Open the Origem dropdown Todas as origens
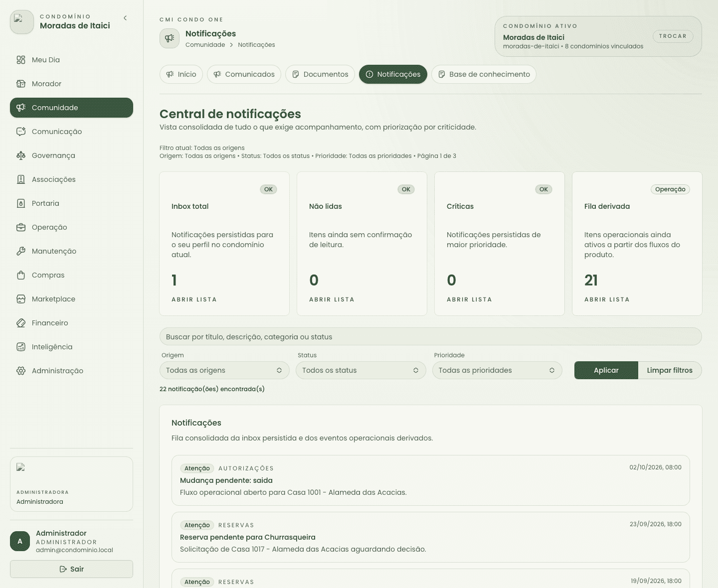Image resolution: width=718 pixels, height=588 pixels. coord(224,370)
